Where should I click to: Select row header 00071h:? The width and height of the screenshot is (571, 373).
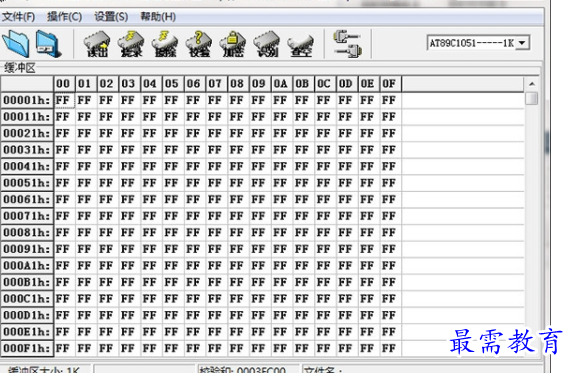[27, 216]
